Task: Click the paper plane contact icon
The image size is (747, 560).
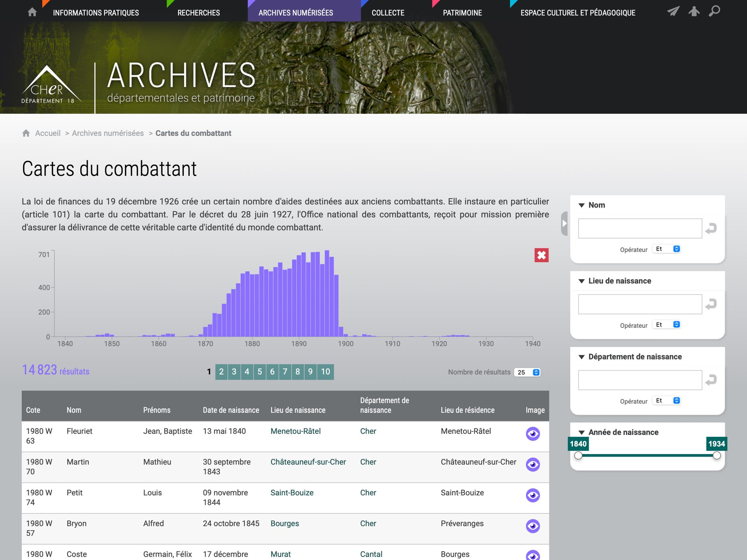Action: click(673, 11)
